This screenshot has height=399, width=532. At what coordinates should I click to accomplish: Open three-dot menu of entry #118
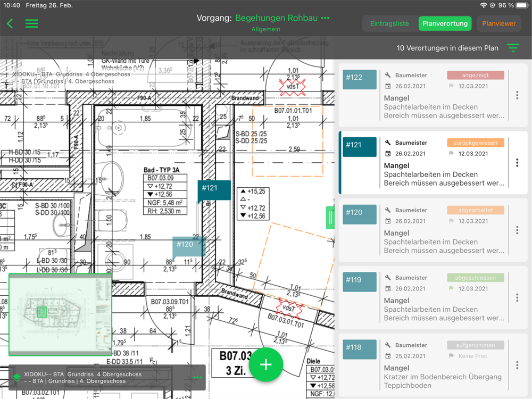517,365
